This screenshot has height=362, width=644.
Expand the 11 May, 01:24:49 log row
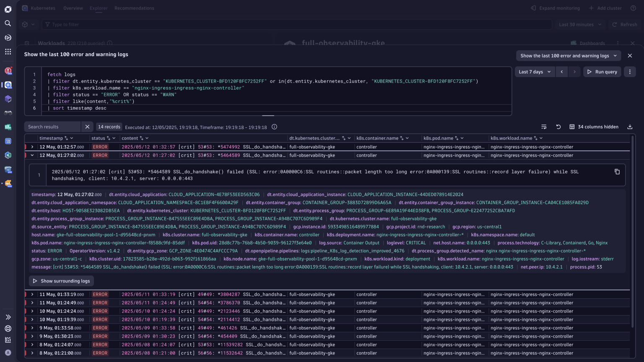click(32, 303)
